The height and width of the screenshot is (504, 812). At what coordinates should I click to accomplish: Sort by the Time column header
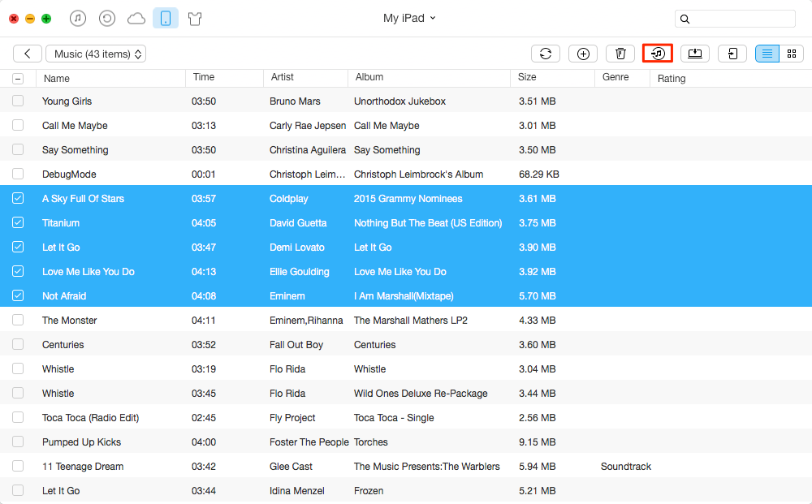[204, 77]
